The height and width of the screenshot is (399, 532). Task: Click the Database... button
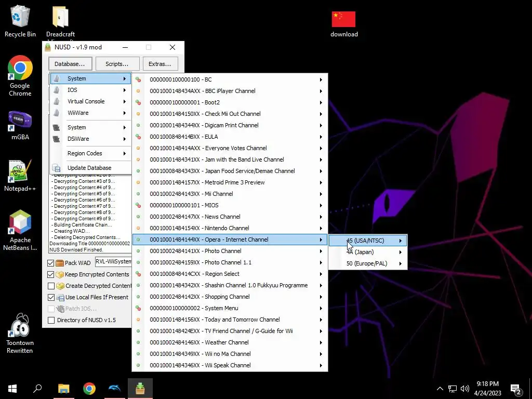70,64
